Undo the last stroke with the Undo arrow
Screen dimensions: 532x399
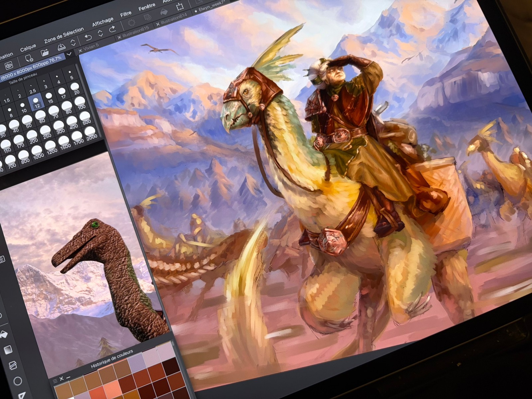coord(88,37)
